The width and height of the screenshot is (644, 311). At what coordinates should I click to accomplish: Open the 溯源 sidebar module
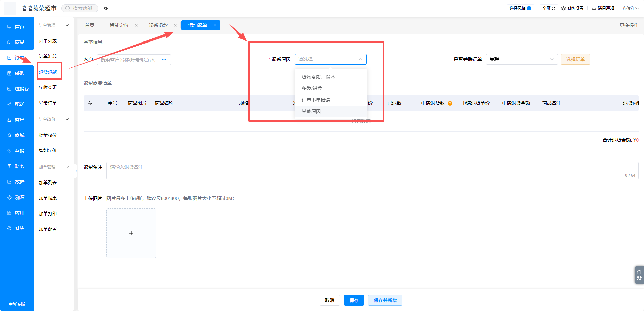click(x=17, y=197)
